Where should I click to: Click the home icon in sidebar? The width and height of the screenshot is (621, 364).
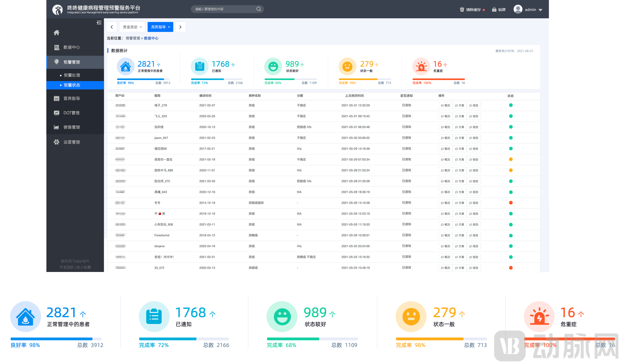tap(57, 33)
